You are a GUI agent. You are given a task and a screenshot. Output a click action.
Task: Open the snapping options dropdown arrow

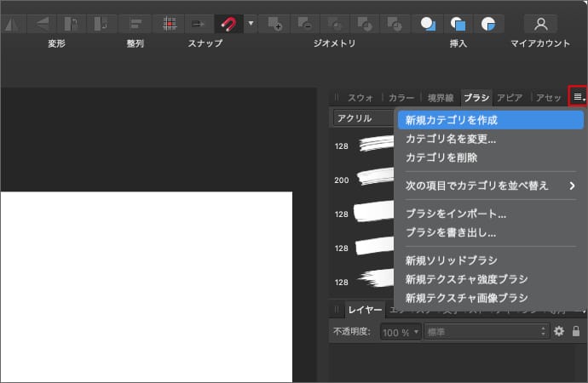coord(251,23)
